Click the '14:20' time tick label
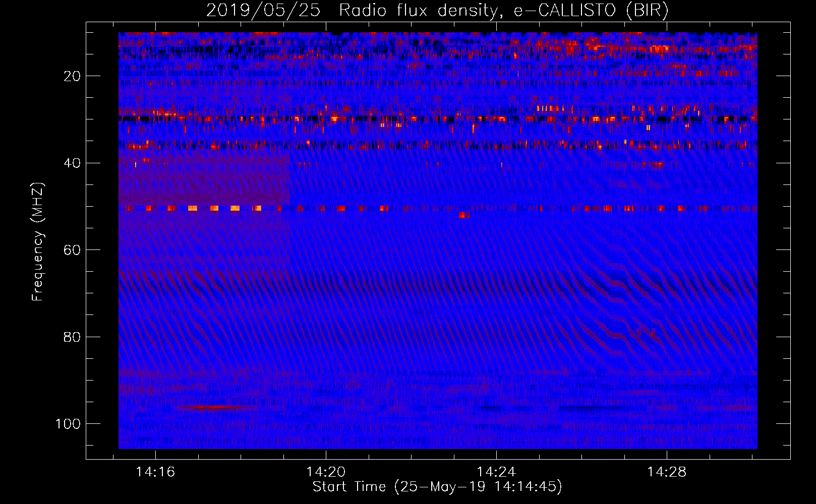Screen dimensions: 816x504 [x=326, y=472]
